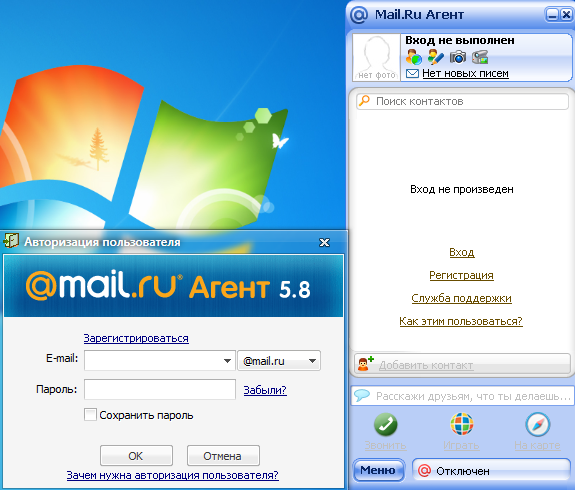The height and width of the screenshot is (490, 575).
Task: Click the green Звонить phone icon
Action: pos(385,424)
